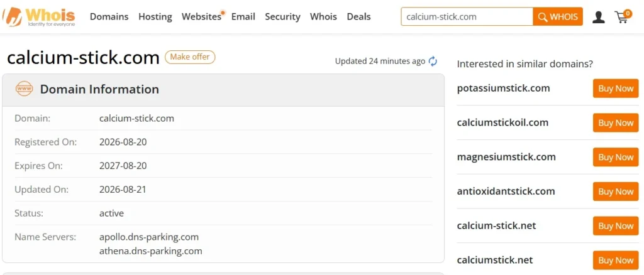The height and width of the screenshot is (275, 644).
Task: Click the orange WHOIS search button
Action: point(558,17)
